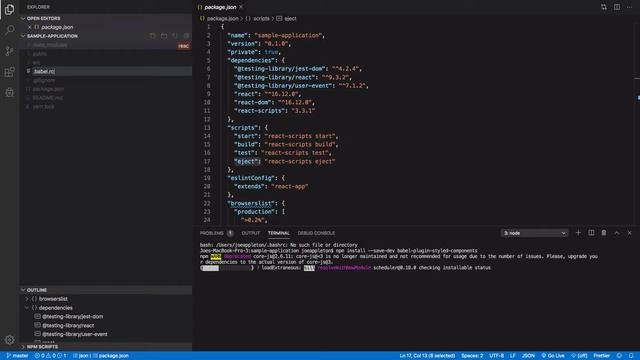Refresh the explorer file tree
The image size is (640, 360).
point(175,36)
